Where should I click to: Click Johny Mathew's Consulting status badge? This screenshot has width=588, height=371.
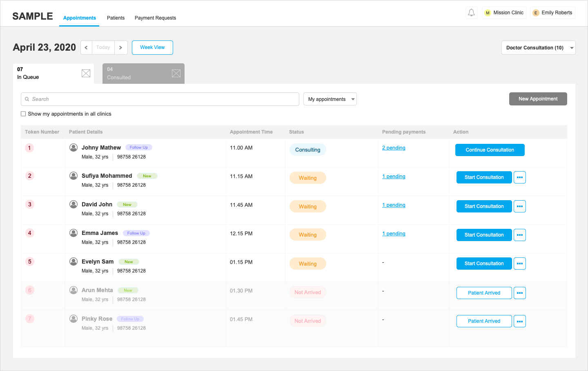[308, 150]
